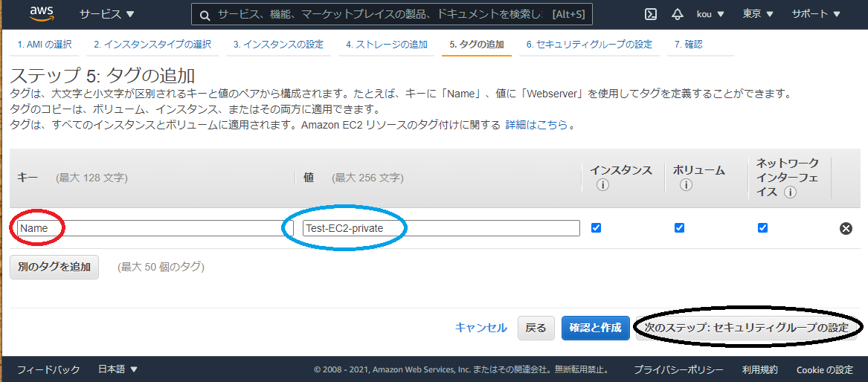The image size is (868, 382).
Task: Select the 5. タグの追加 tab
Action: coord(477,45)
